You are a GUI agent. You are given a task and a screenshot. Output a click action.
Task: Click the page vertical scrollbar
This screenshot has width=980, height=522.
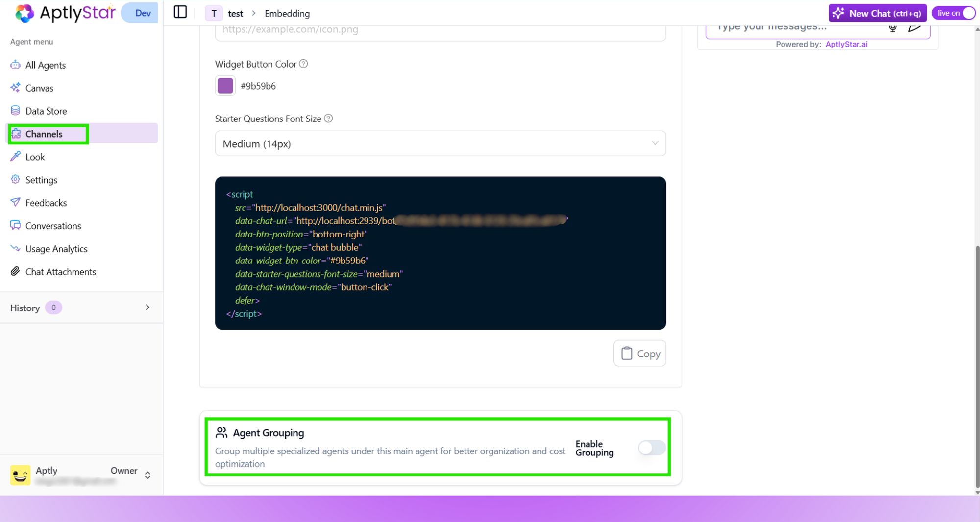977,367
